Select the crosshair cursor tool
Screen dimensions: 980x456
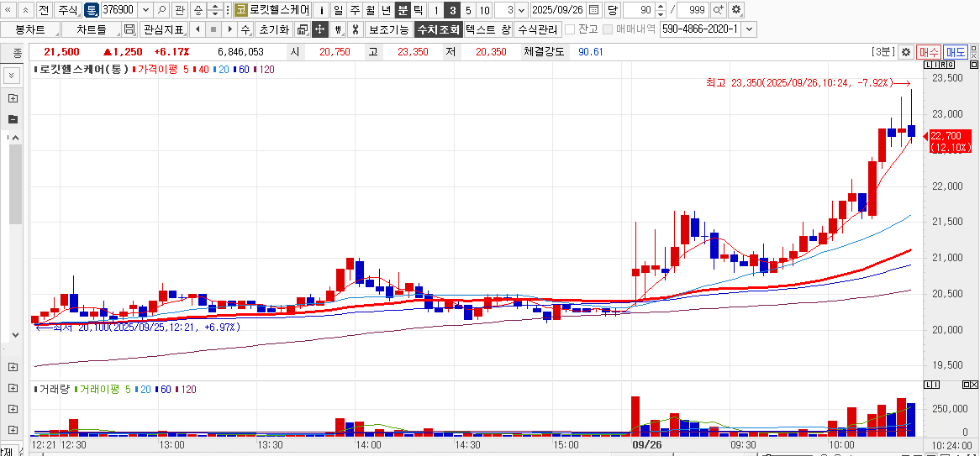tap(319, 29)
